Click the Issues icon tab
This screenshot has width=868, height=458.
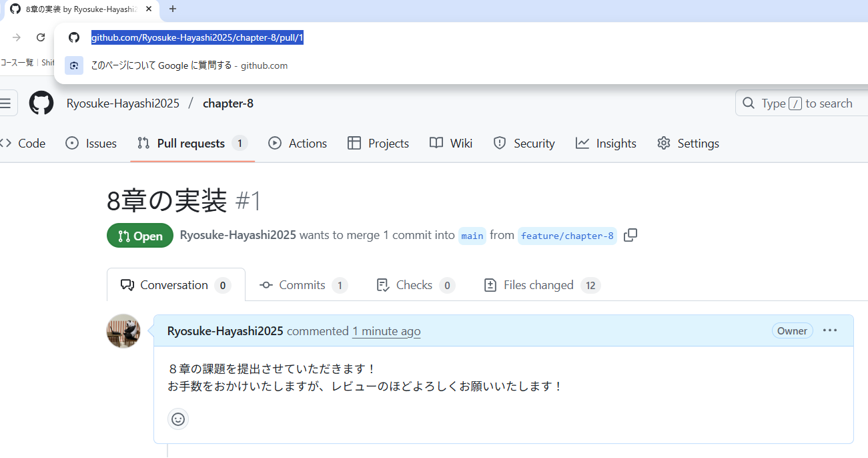tap(73, 143)
